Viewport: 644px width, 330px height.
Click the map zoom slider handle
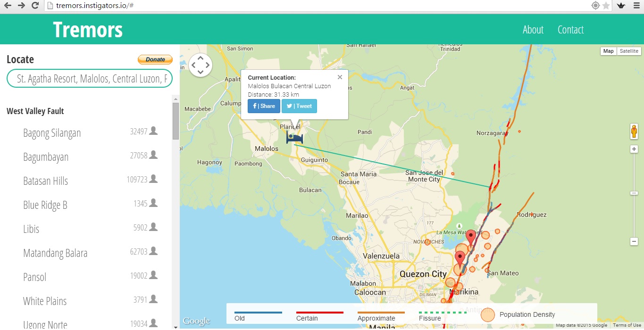coord(634,193)
